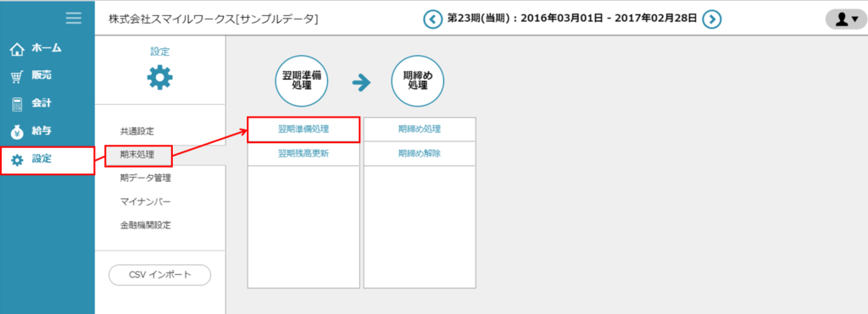Viewport: 868px width, 314px height.
Task: Click company name 株式会社スマイルワークス[サンプルデータ]
Action: tap(213, 19)
